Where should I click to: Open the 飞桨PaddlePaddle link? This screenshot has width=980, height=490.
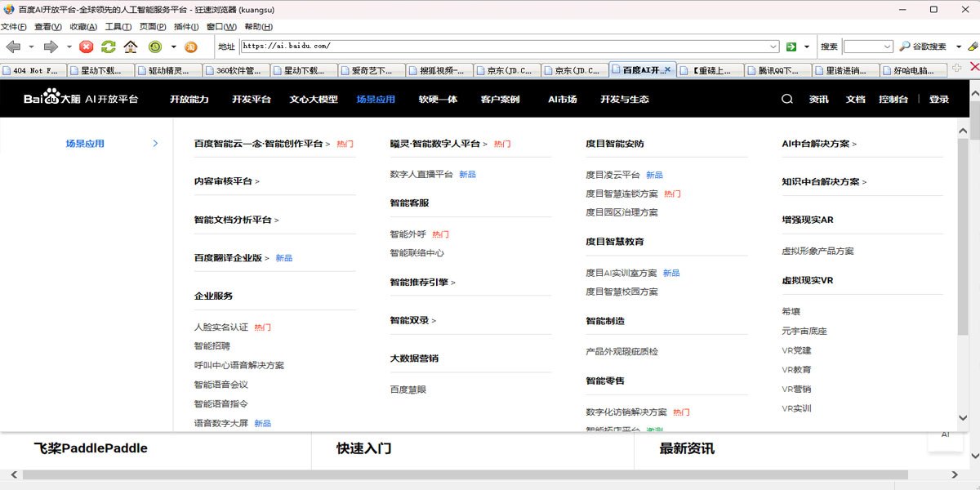[x=90, y=448]
